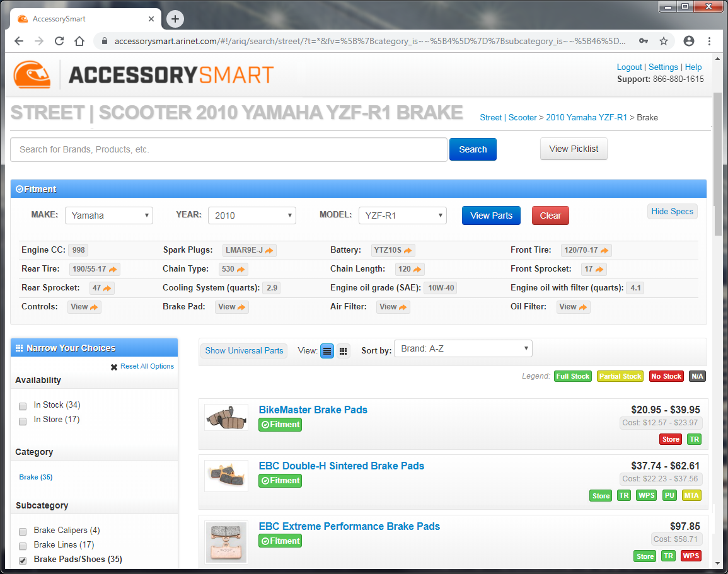Switch to list view icon
The height and width of the screenshot is (574, 728).
[327, 351]
